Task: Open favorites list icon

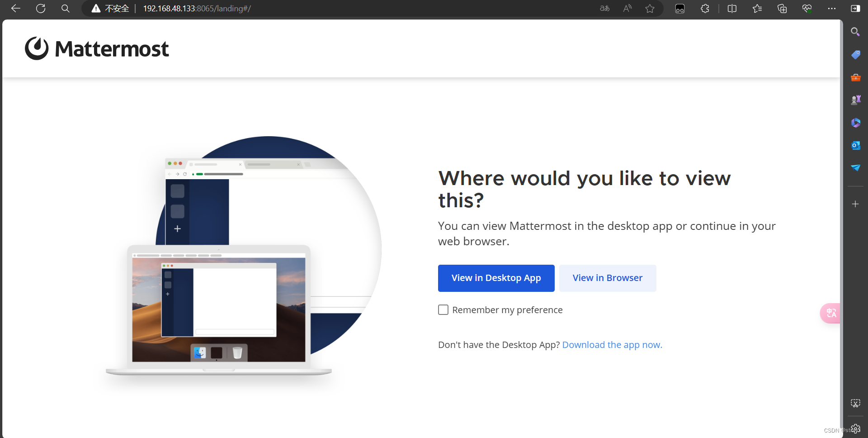Action: 757,9
